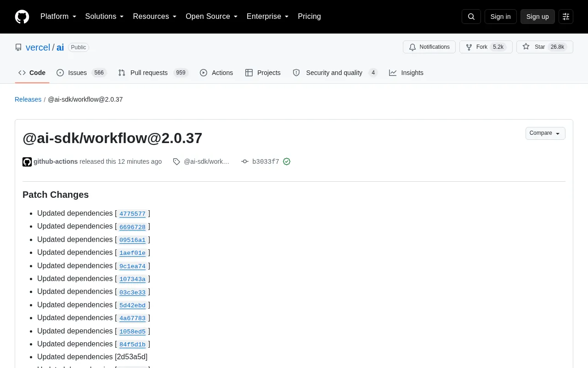Click the github-actions avatar

[x=27, y=162]
